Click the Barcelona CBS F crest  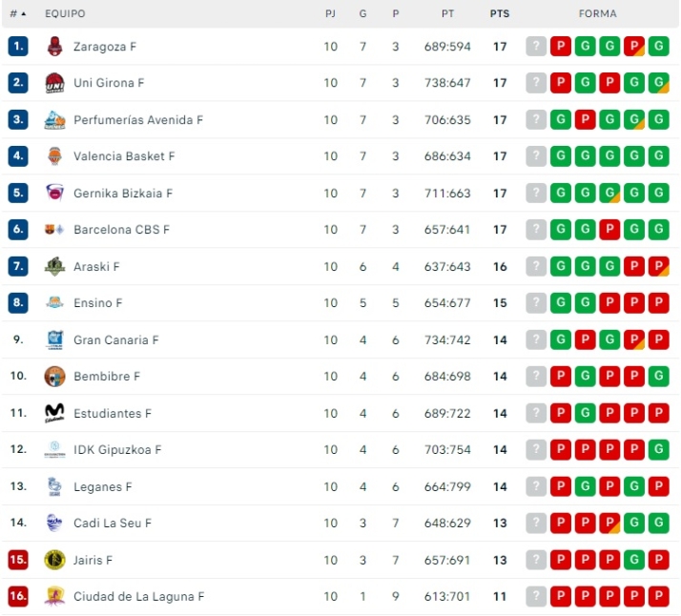pos(54,230)
